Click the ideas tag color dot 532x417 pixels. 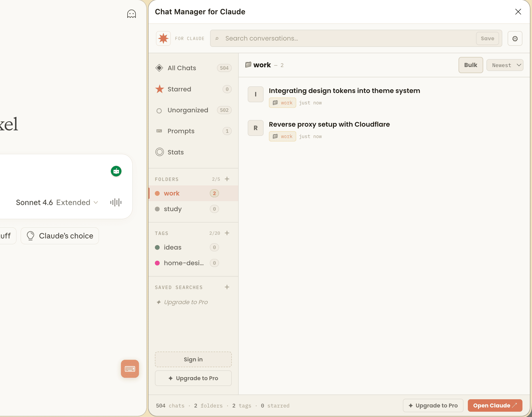click(x=157, y=247)
